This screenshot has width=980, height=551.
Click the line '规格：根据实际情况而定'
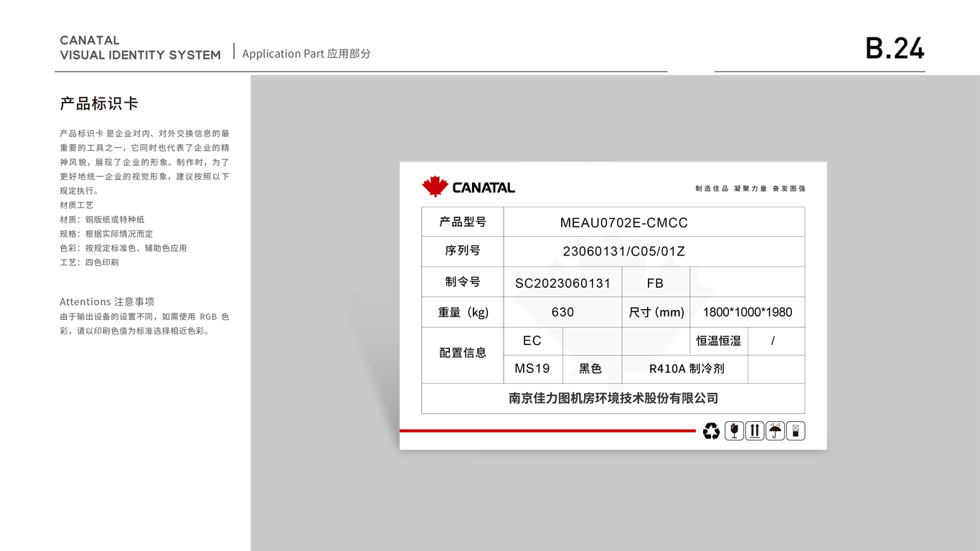[x=106, y=234]
